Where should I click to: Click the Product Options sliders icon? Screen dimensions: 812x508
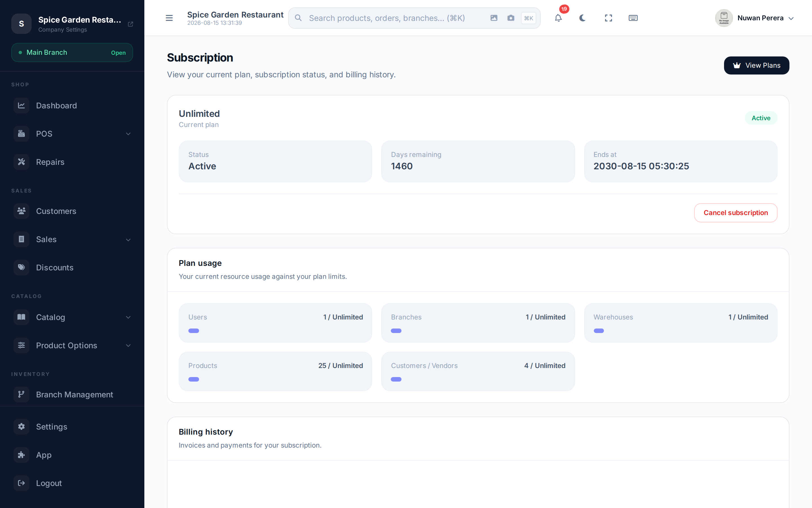pos(21,345)
